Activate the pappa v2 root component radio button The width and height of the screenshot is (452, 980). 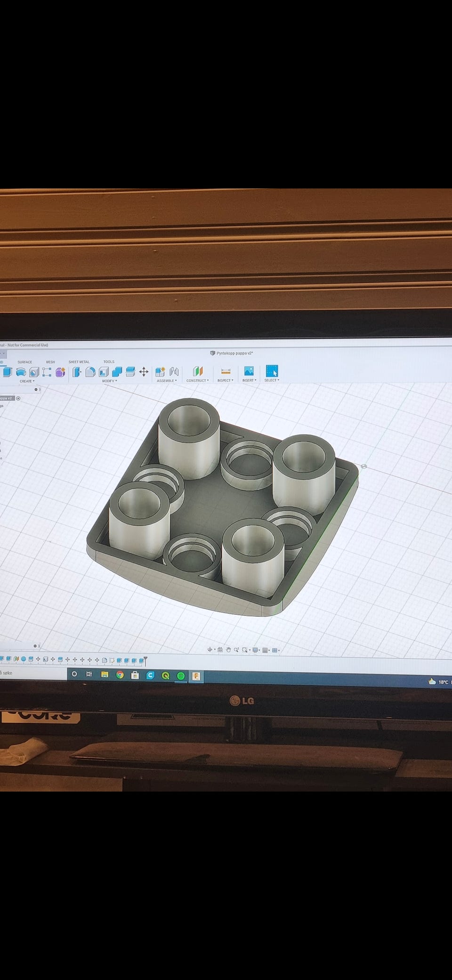point(18,398)
